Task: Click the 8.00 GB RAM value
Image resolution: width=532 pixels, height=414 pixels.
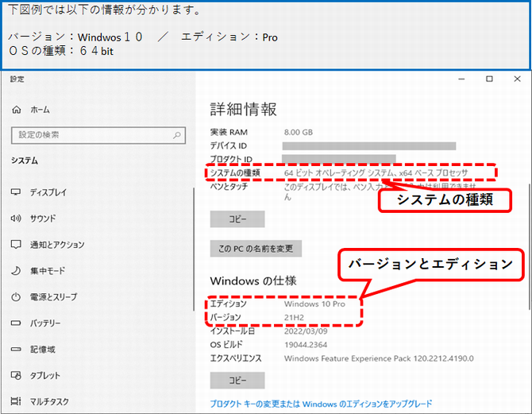Action: (299, 132)
